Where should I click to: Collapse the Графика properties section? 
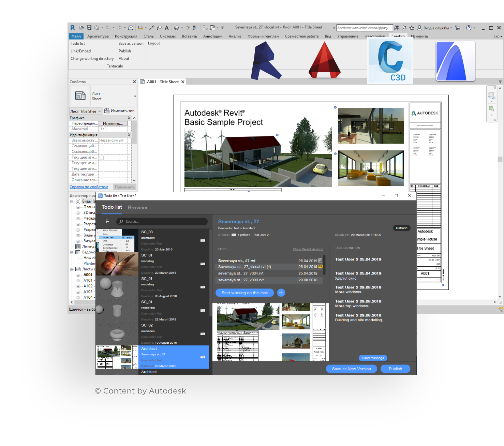tap(129, 118)
